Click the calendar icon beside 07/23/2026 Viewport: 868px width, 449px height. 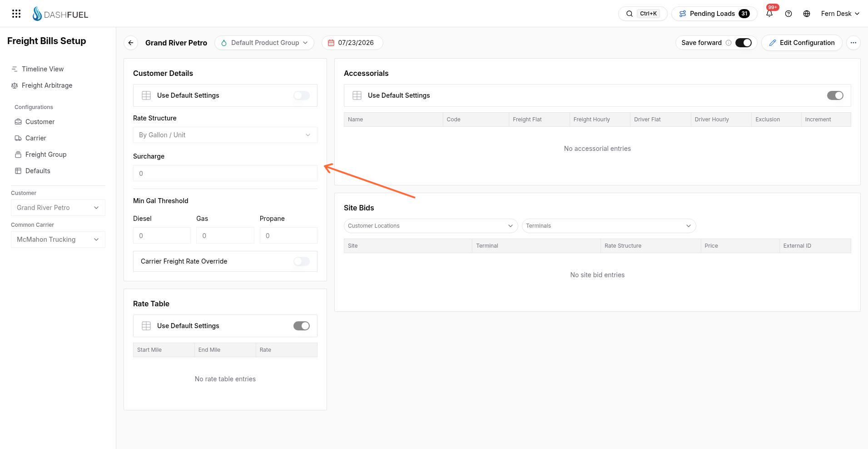[331, 43]
